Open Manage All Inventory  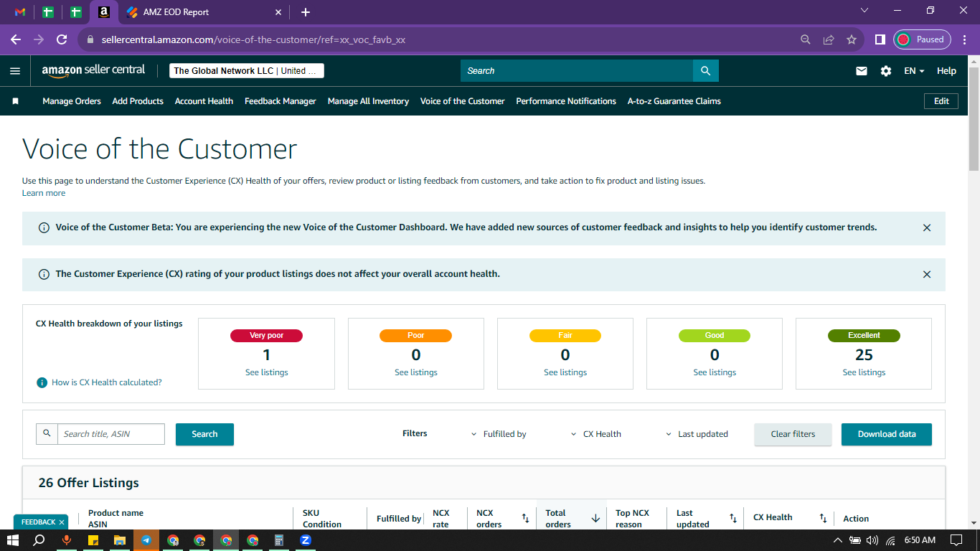(x=368, y=101)
